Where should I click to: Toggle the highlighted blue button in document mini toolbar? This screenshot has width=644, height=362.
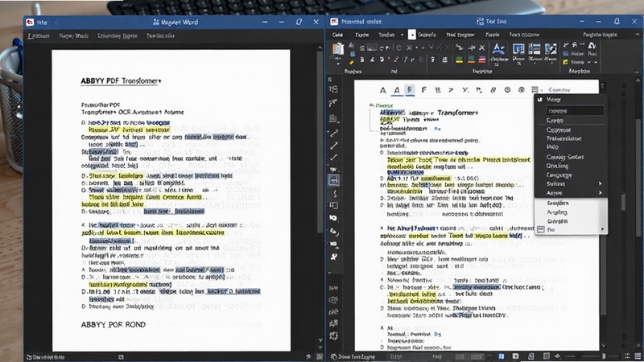coord(410,90)
